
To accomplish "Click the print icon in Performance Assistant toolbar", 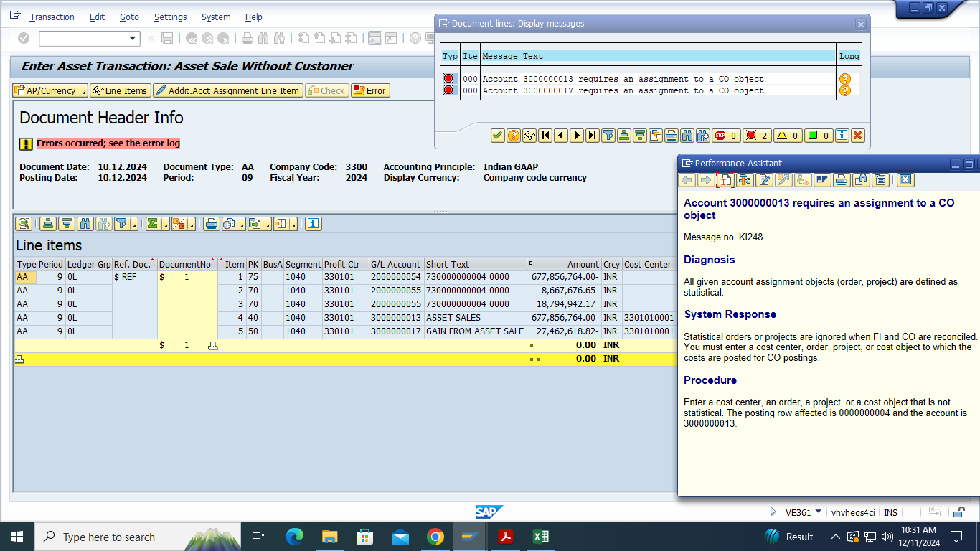I will pyautogui.click(x=842, y=180).
